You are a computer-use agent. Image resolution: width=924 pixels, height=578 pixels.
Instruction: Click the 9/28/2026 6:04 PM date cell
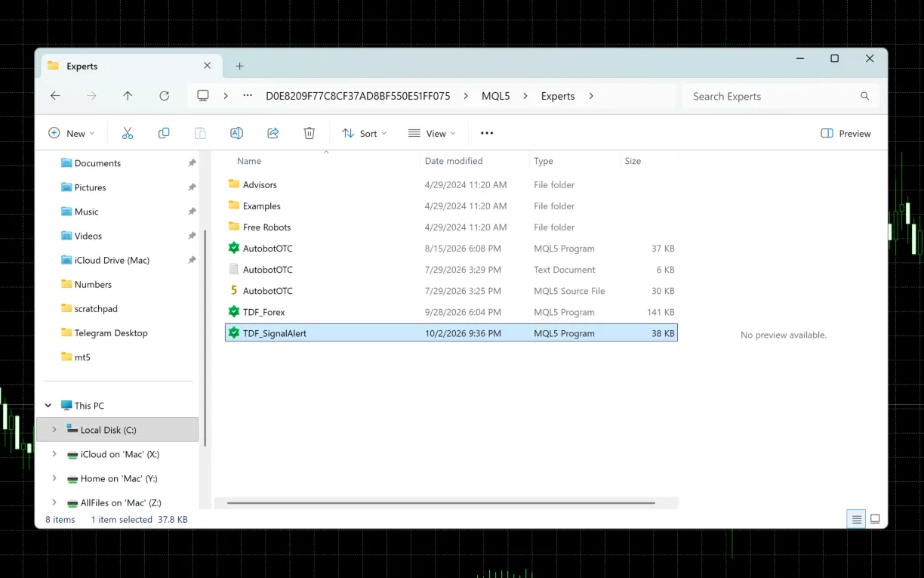pos(463,311)
